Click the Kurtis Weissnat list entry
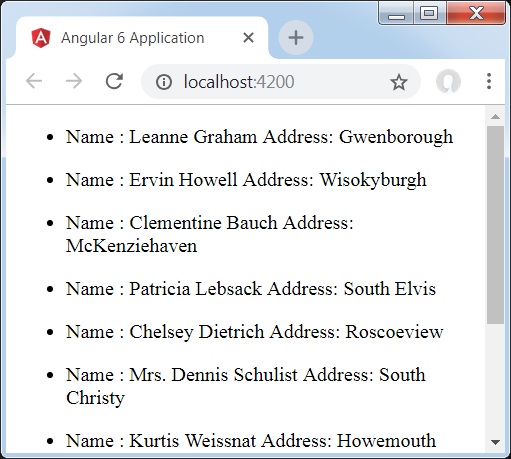The width and height of the screenshot is (511, 459). tap(251, 441)
